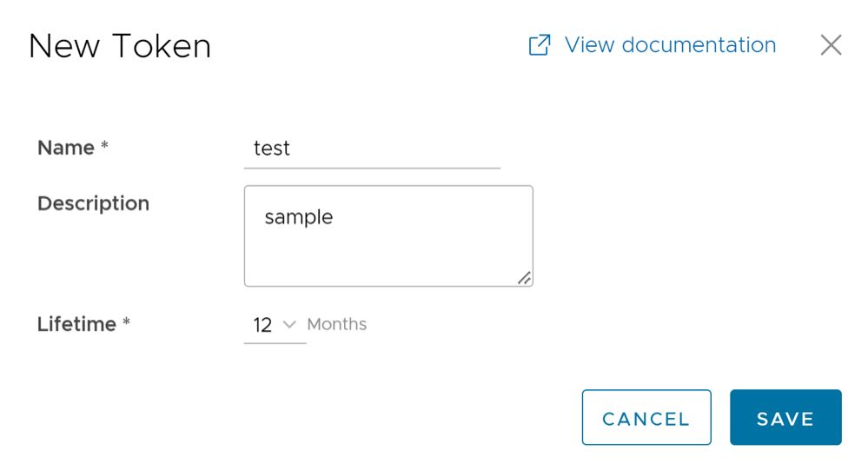Open the View documentation link
This screenshot has height=464, width=868.
pos(670,45)
